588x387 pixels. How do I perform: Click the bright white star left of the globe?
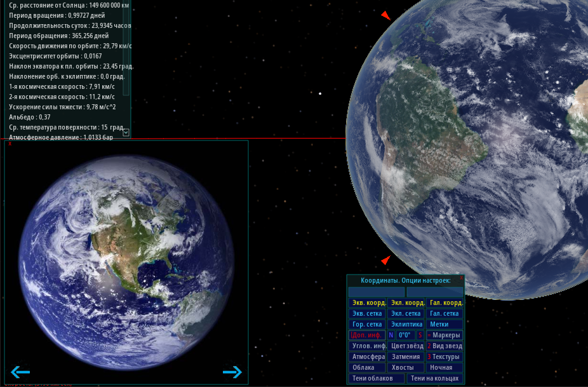320,93
